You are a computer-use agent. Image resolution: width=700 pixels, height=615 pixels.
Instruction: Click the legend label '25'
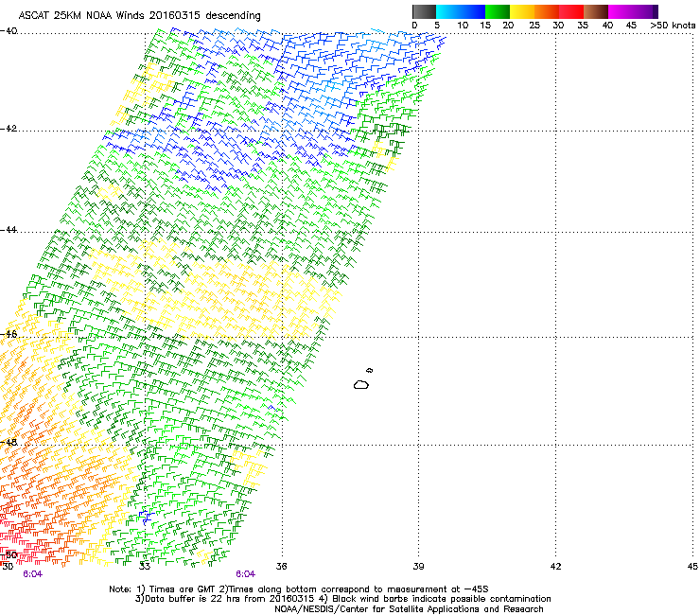[534, 26]
